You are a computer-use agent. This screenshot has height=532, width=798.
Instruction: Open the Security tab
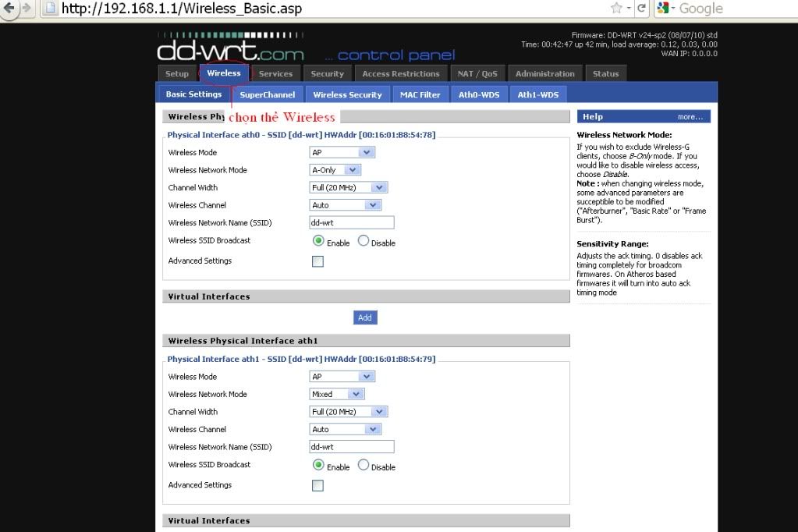[x=328, y=74]
